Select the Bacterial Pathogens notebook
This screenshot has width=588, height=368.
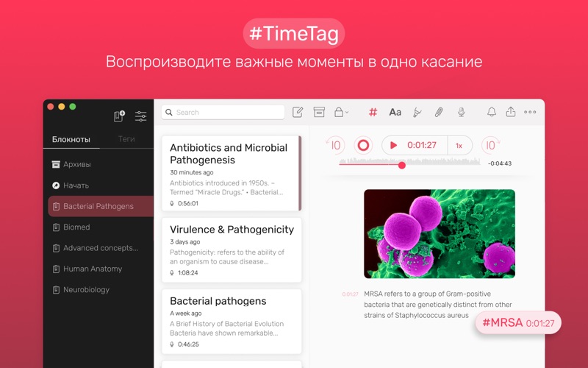pyautogui.click(x=101, y=206)
